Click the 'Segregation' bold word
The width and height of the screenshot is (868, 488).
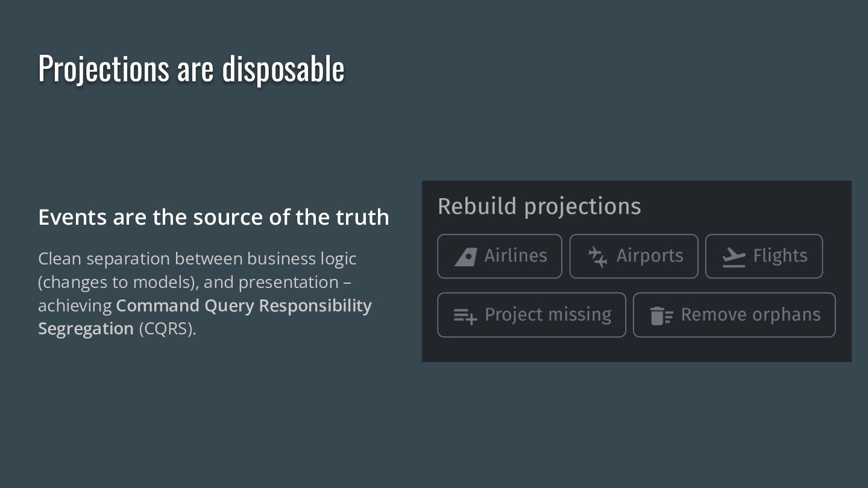[86, 328]
